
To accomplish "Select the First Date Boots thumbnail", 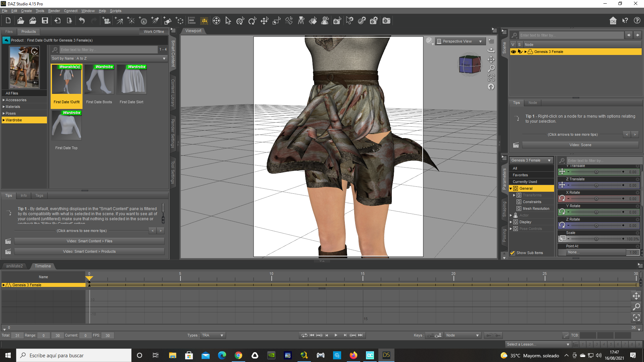I will pos(99,79).
